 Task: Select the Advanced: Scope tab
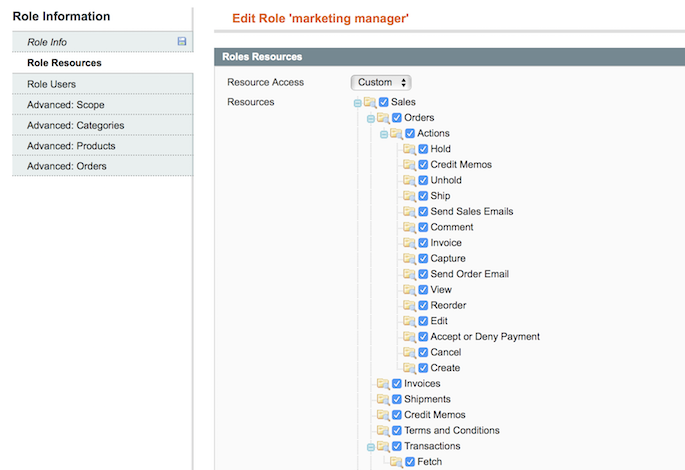[65, 104]
